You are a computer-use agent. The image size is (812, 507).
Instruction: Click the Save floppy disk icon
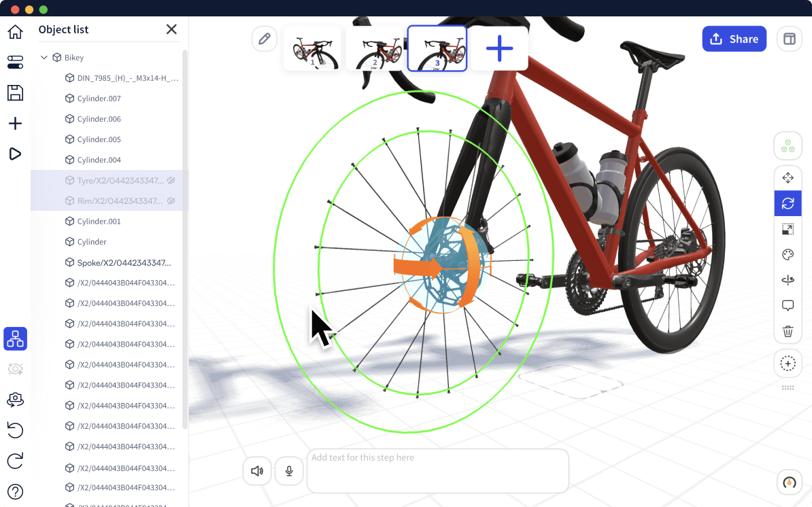coord(15,93)
